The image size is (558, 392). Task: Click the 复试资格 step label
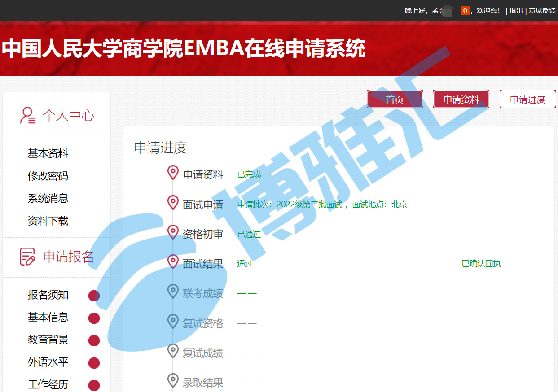[x=203, y=323]
